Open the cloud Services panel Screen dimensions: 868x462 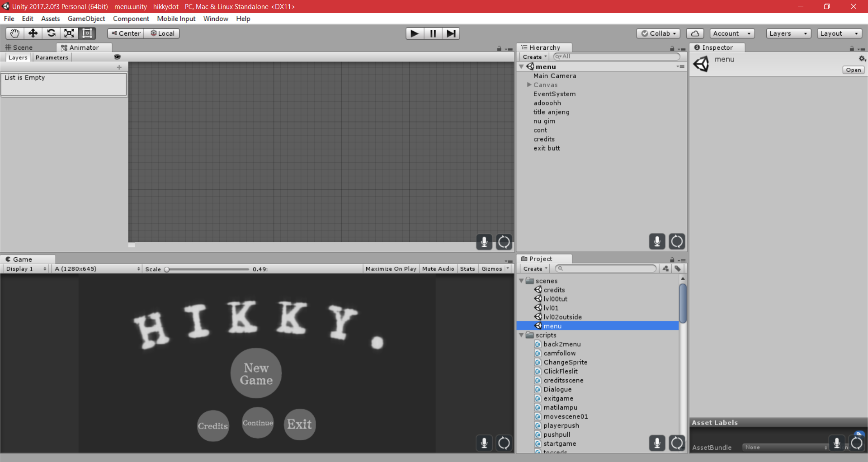(695, 33)
